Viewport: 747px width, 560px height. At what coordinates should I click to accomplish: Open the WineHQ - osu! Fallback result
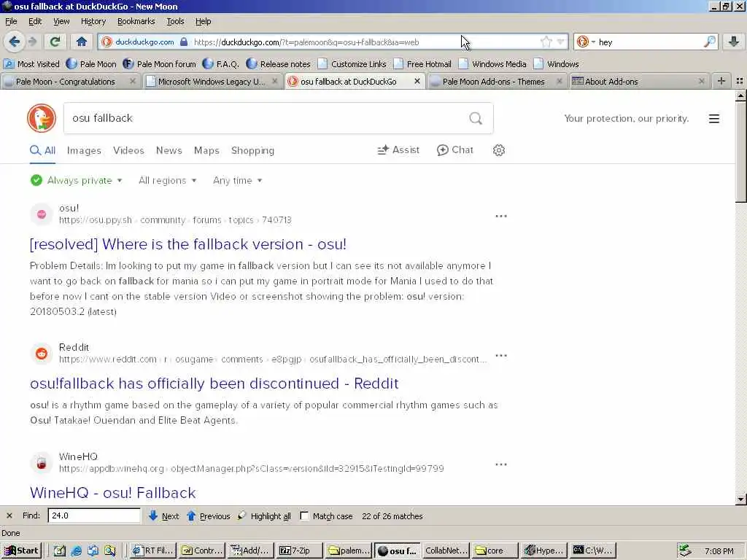coord(113,492)
